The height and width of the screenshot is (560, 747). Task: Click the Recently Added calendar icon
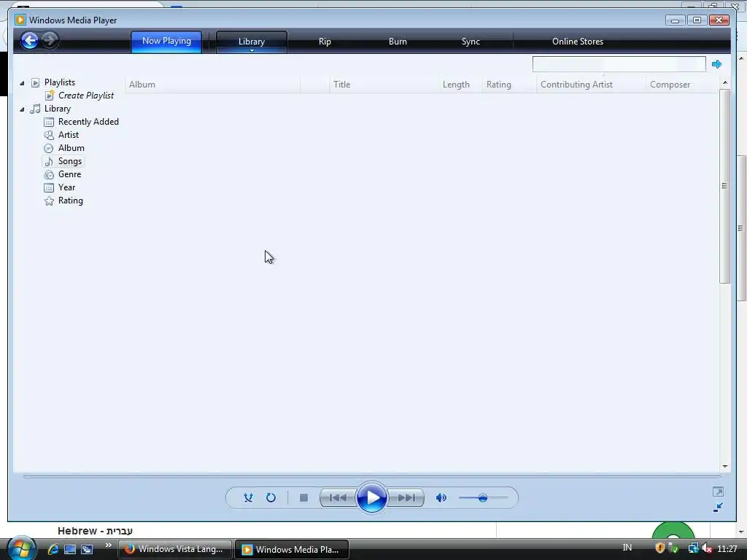click(49, 122)
